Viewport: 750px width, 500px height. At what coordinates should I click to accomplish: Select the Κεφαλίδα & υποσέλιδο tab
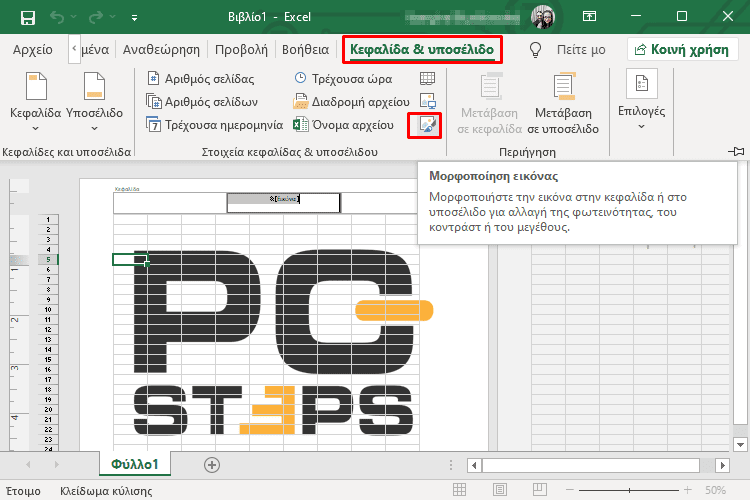click(x=422, y=49)
